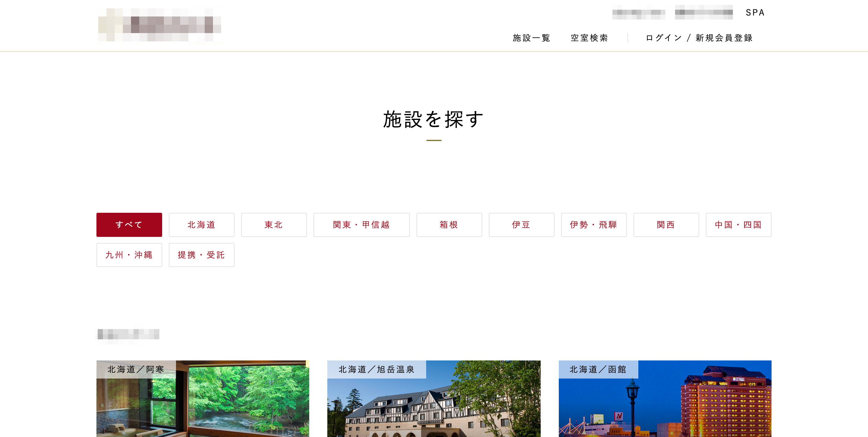The width and height of the screenshot is (868, 437).
Task: Select the 提携・受託 filter
Action: [201, 255]
